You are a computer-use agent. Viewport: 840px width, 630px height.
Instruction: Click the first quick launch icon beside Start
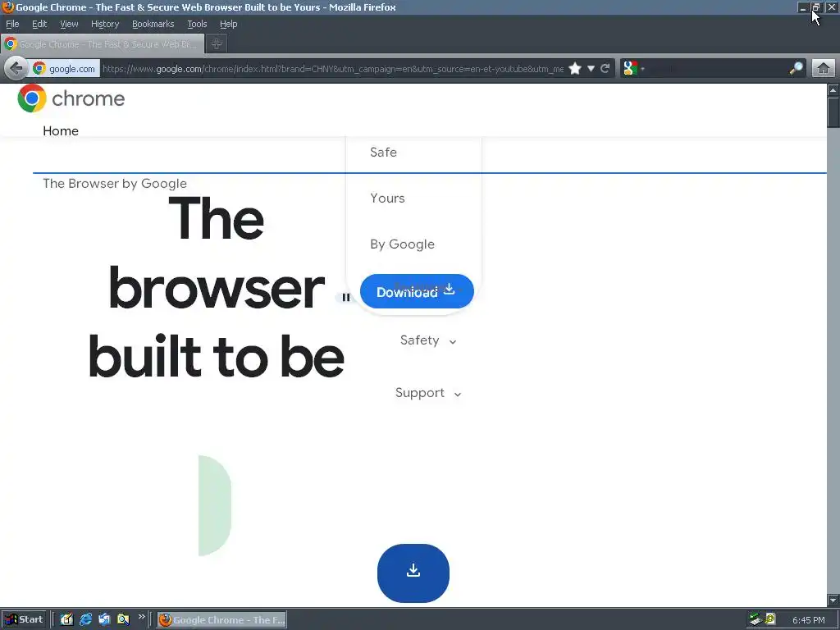66,620
